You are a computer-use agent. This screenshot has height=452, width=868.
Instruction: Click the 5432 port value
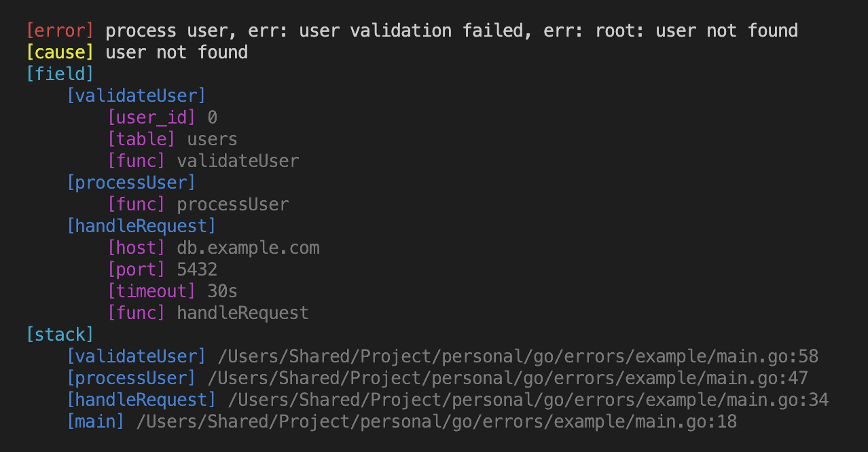tap(197, 269)
